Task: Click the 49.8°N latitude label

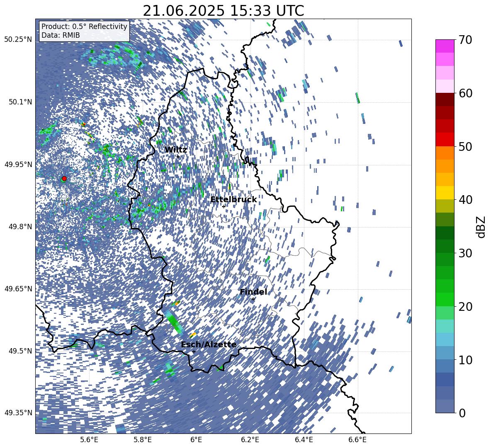Action: pos(20,227)
